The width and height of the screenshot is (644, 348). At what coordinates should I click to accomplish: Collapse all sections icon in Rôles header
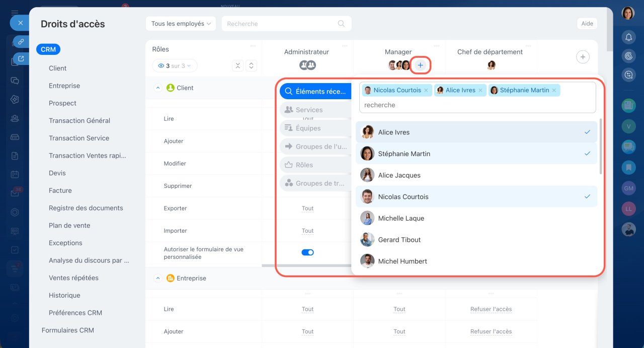(x=237, y=66)
